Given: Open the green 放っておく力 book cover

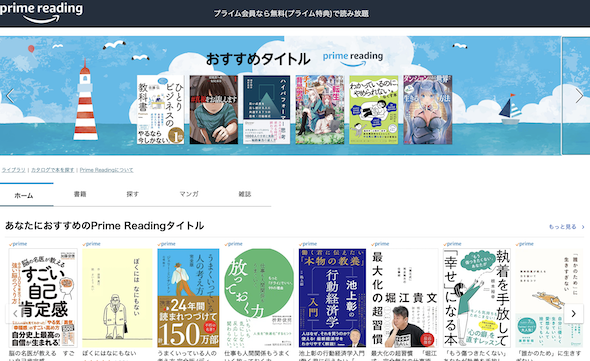Looking at the screenshot, I should 259,298.
